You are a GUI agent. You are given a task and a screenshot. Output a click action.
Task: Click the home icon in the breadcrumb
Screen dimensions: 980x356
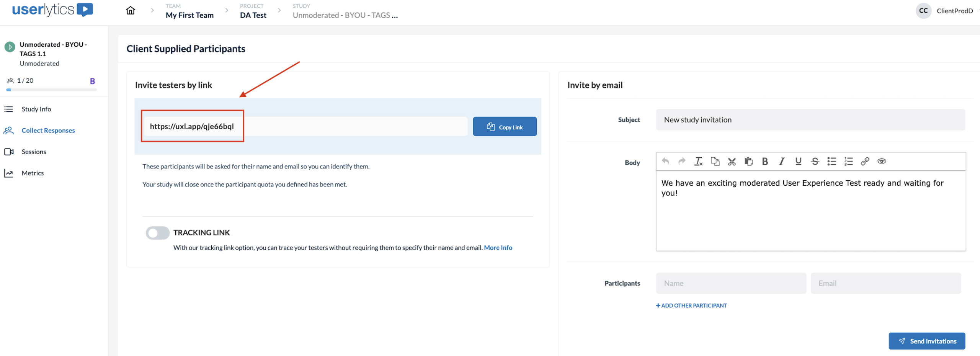click(x=130, y=10)
